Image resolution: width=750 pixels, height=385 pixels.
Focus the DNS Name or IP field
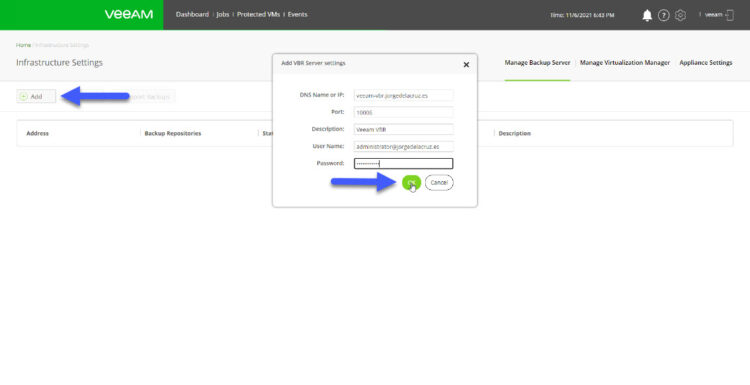(x=403, y=95)
